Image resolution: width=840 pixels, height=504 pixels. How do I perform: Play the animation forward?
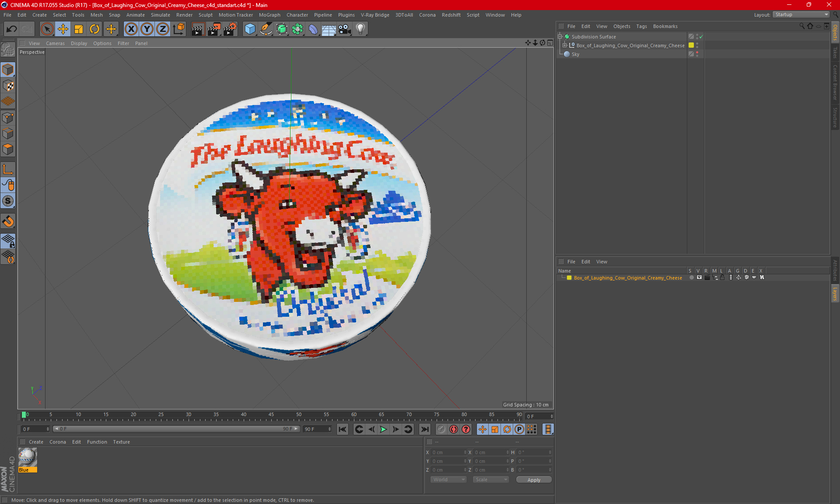click(x=383, y=429)
